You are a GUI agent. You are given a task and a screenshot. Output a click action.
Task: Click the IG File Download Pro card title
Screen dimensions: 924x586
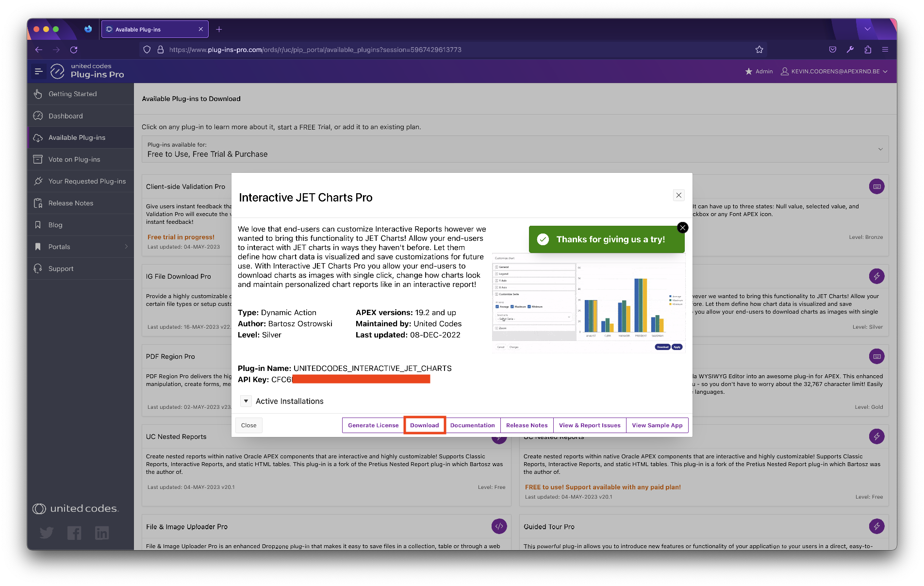click(179, 276)
